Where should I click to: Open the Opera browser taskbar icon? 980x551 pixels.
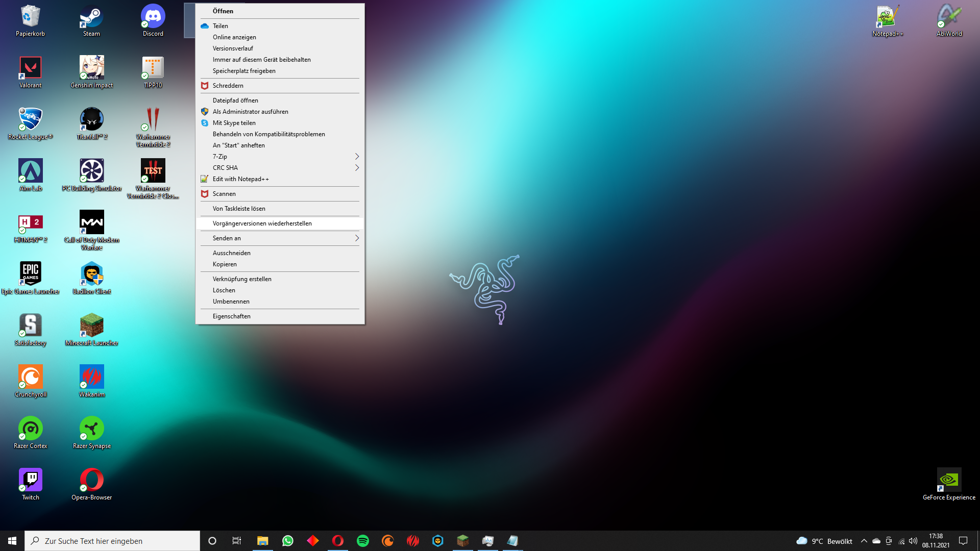pos(338,540)
